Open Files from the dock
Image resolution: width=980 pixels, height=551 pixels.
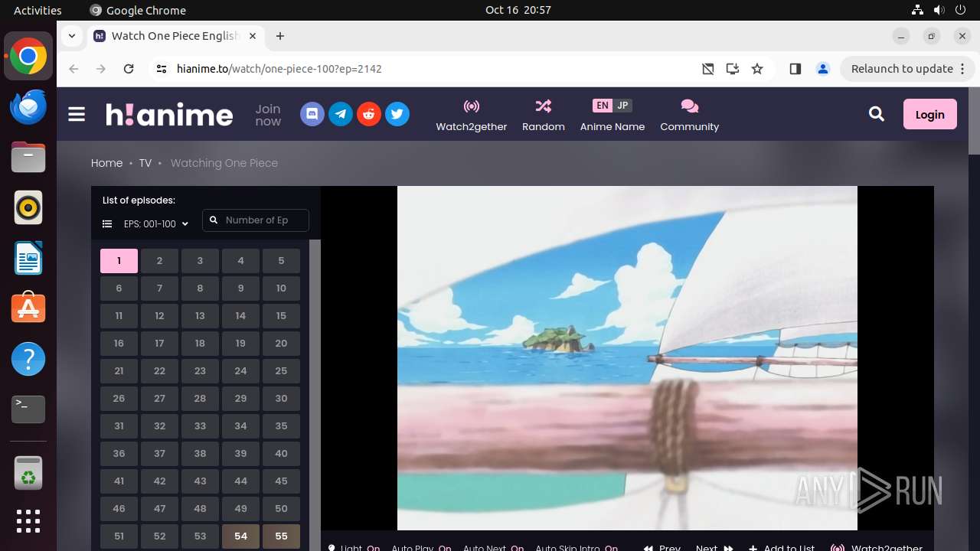28,157
